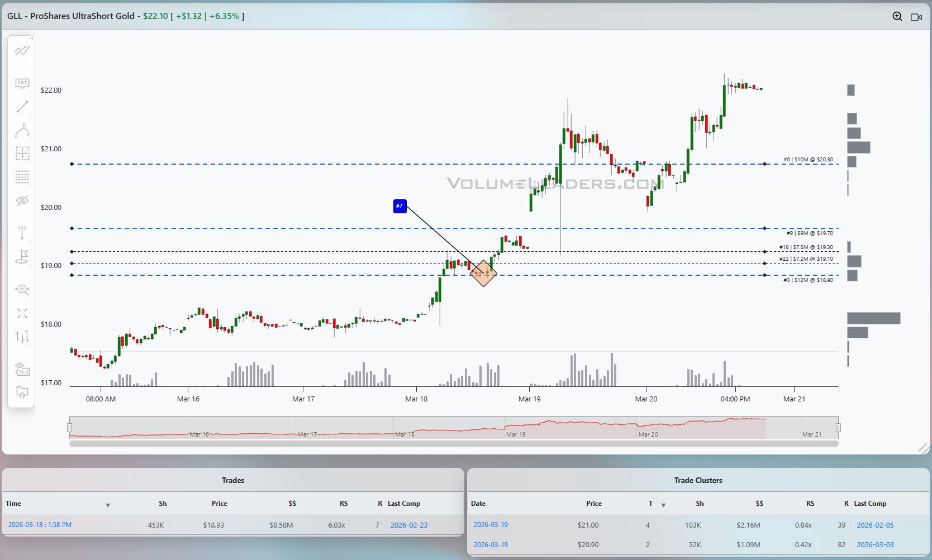Image resolution: width=932 pixels, height=560 pixels.
Task: Toggle the price label visibility eye icon
Action: [22, 369]
